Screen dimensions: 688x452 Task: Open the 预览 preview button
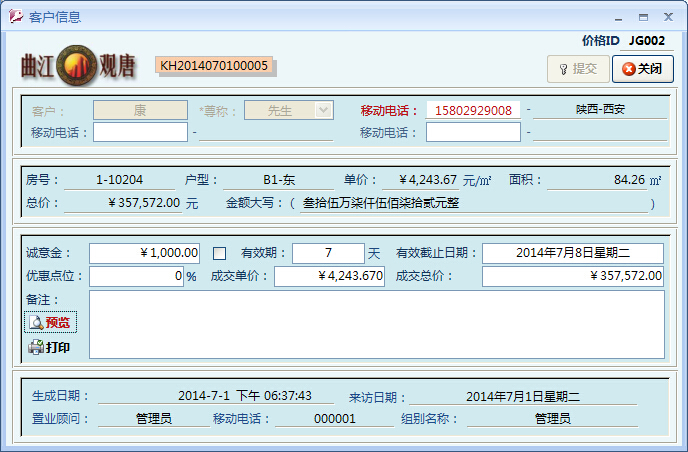pos(50,323)
